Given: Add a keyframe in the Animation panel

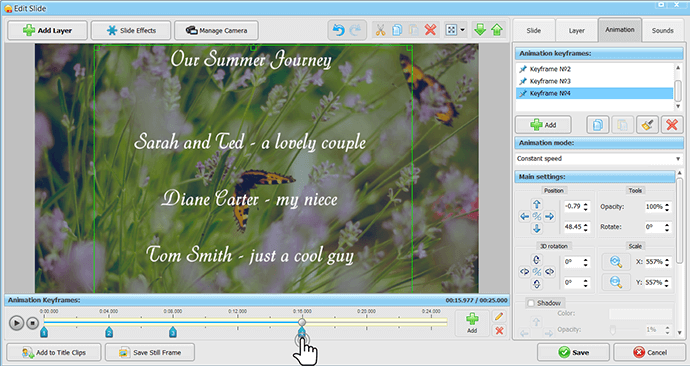Looking at the screenshot, I should [x=543, y=125].
